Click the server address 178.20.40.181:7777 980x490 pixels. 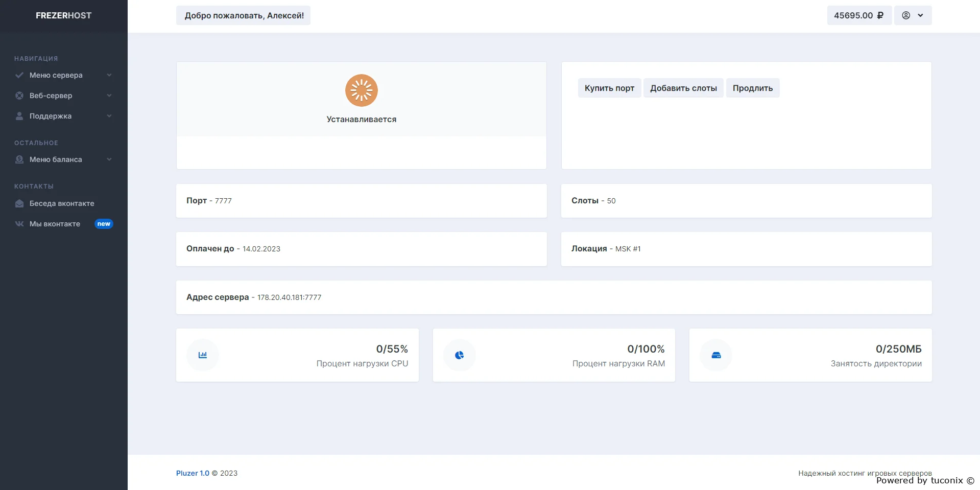click(x=289, y=297)
